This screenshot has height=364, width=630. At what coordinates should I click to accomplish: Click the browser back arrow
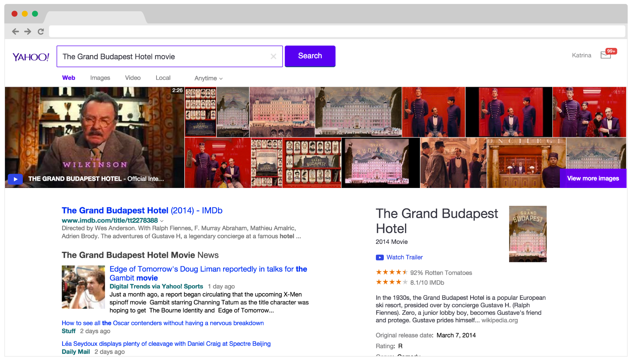click(15, 31)
